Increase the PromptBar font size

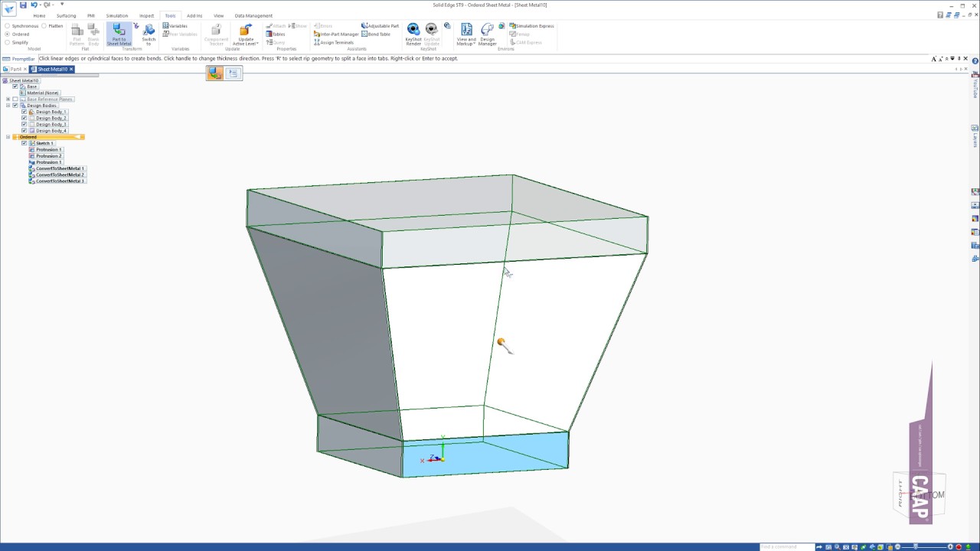point(935,59)
